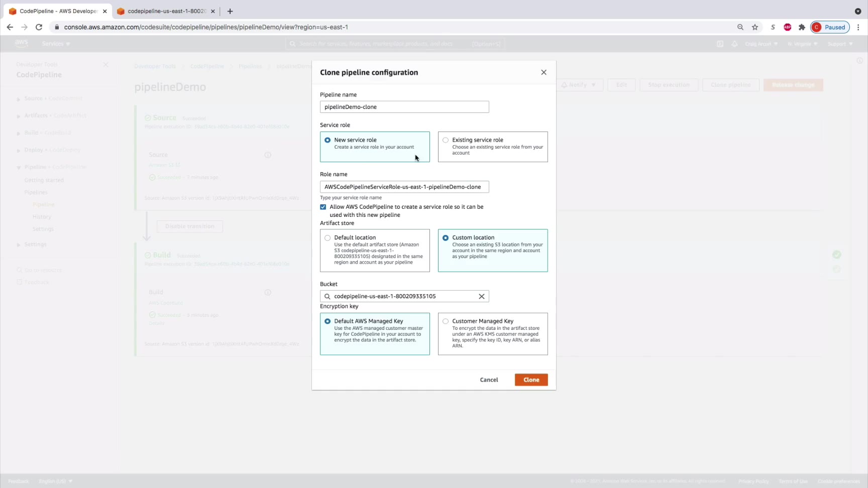Click the Clone button
Screen dimensions: 868x488
point(531,380)
